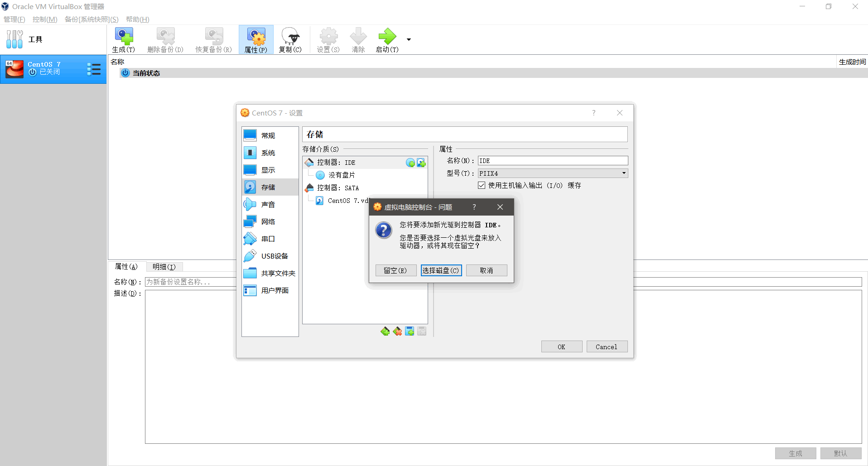The image size is (868, 466).
Task: Click the help question mark on 问题 dialog
Action: click(x=474, y=207)
